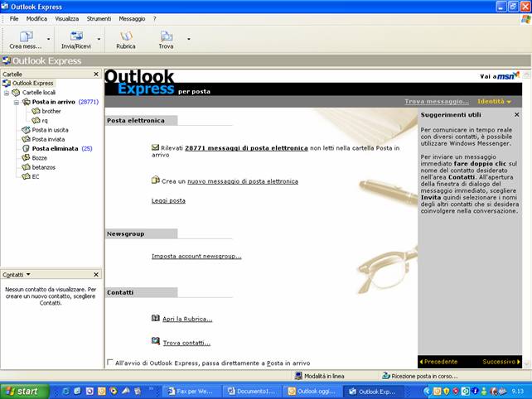Click the Apri la Rubrica... link
Screen dimensions: 532x399
tap(187, 319)
